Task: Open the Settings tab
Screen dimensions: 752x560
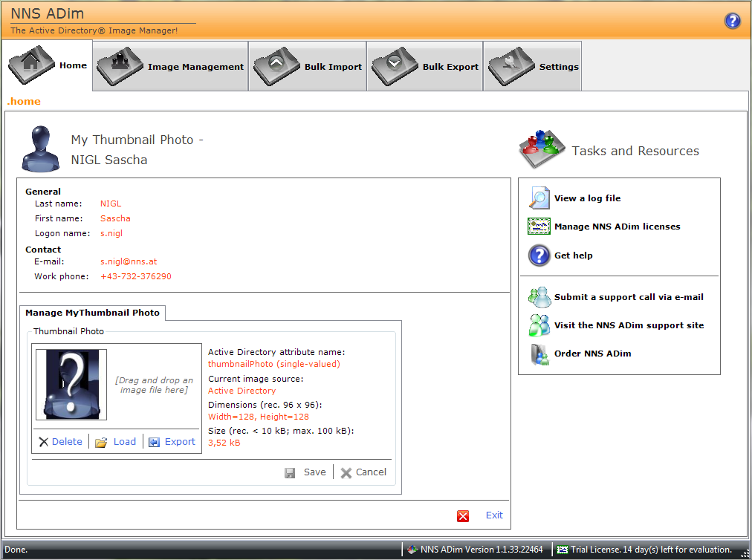Action: click(x=533, y=66)
